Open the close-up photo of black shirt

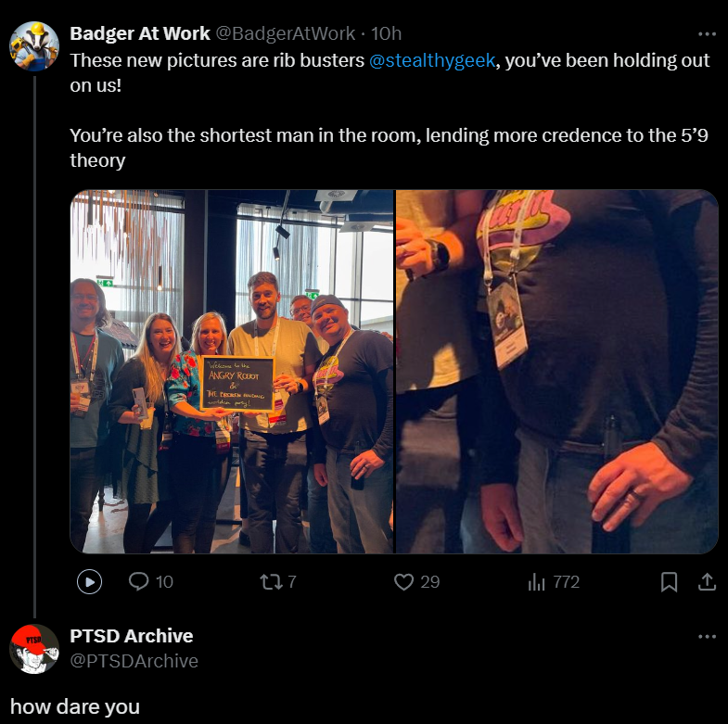pos(557,372)
